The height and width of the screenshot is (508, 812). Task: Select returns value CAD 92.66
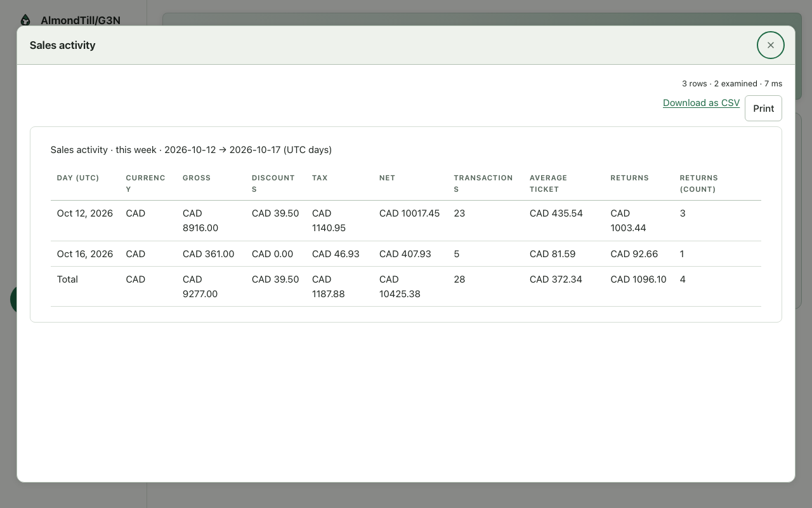tap(634, 254)
